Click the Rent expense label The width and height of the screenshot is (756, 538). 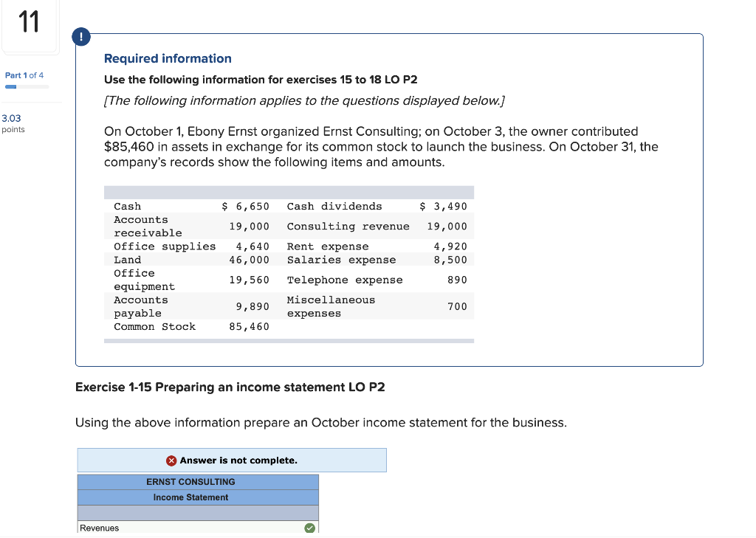(328, 246)
